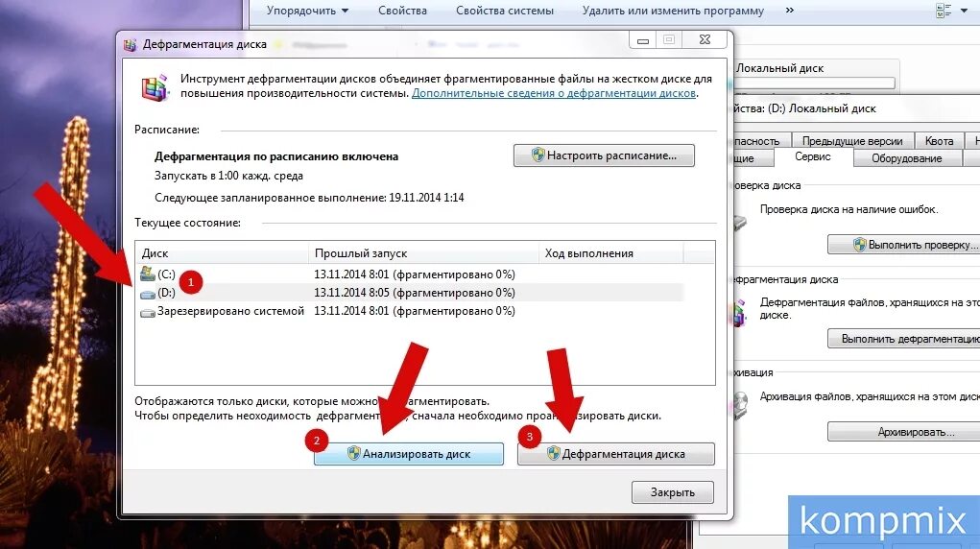Select the 13.11.2014 8:05 row for (D:)
The height and width of the screenshot is (549, 980).
tap(410, 293)
